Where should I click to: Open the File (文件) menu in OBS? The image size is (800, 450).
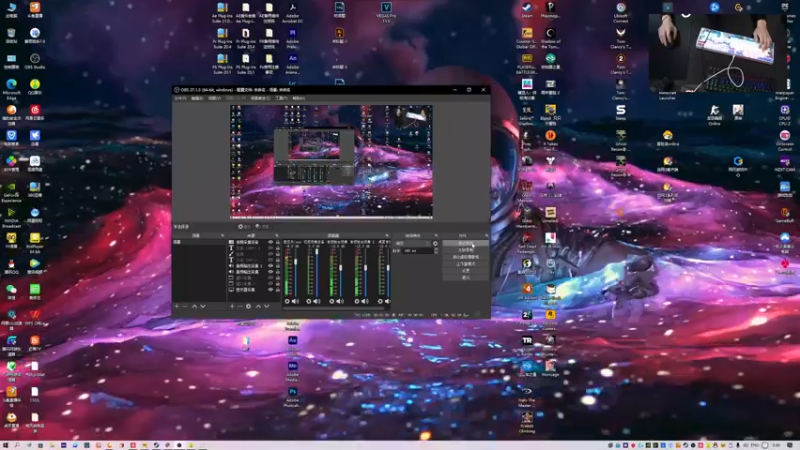pos(181,98)
